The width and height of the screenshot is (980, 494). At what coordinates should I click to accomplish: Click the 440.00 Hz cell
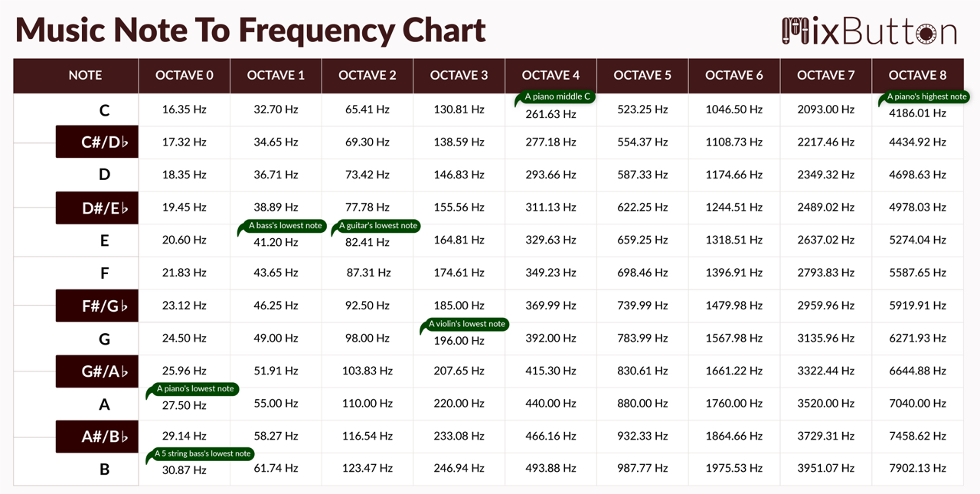550,404
